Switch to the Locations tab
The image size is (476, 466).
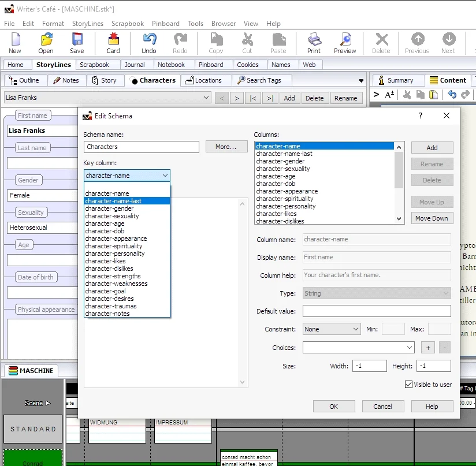click(206, 80)
